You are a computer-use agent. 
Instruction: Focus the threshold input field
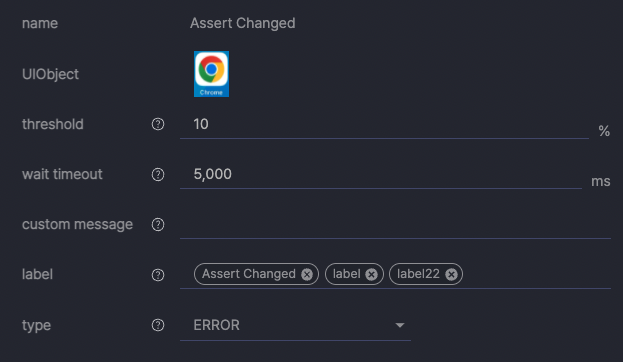(x=384, y=124)
